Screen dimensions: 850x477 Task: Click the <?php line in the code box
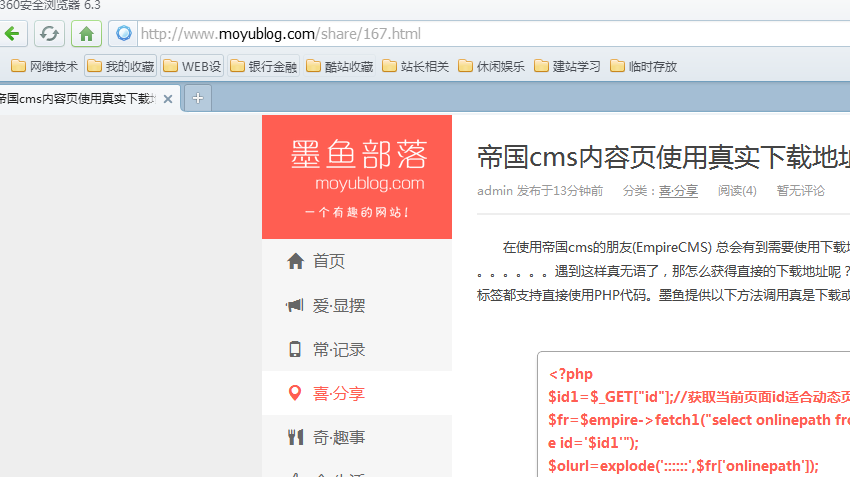click(x=570, y=374)
